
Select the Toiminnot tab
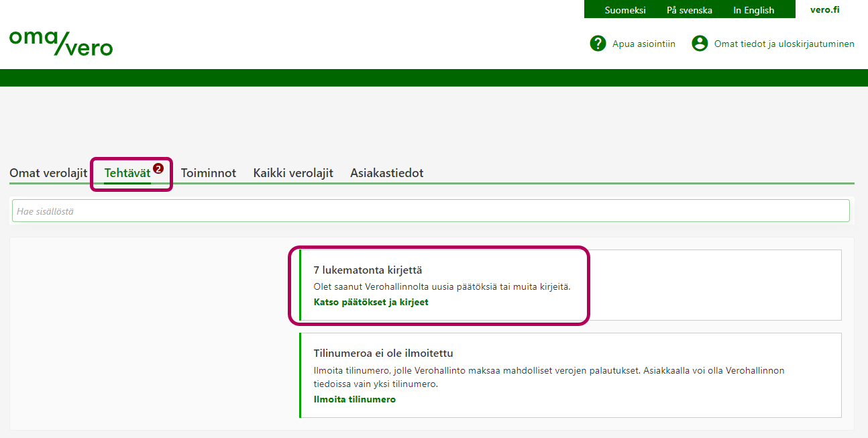tap(209, 172)
